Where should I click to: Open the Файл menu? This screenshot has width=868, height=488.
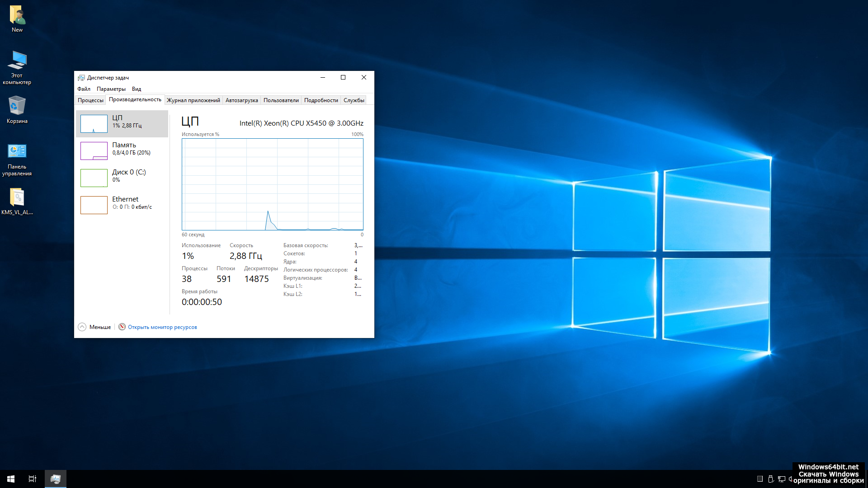pos(84,89)
